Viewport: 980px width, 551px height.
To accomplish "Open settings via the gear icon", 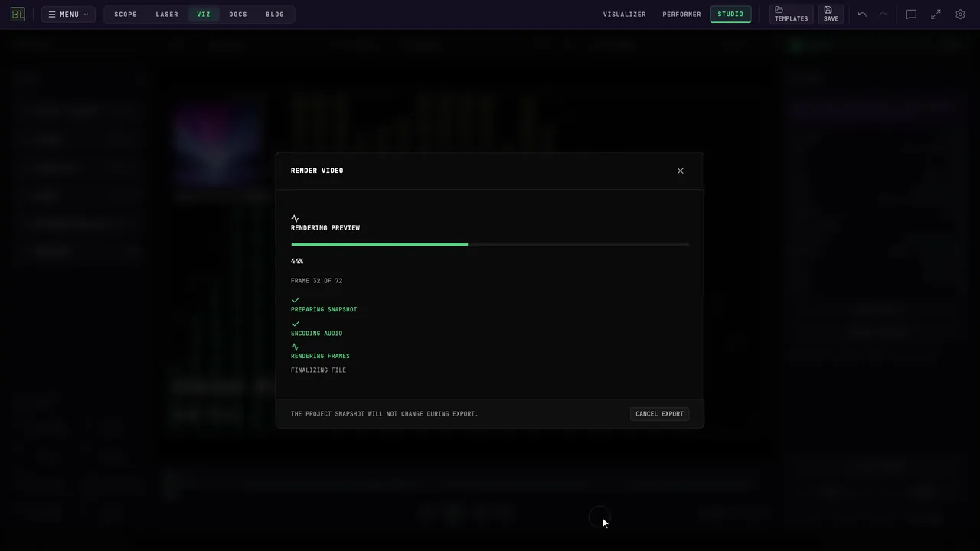I will pyautogui.click(x=960, y=15).
